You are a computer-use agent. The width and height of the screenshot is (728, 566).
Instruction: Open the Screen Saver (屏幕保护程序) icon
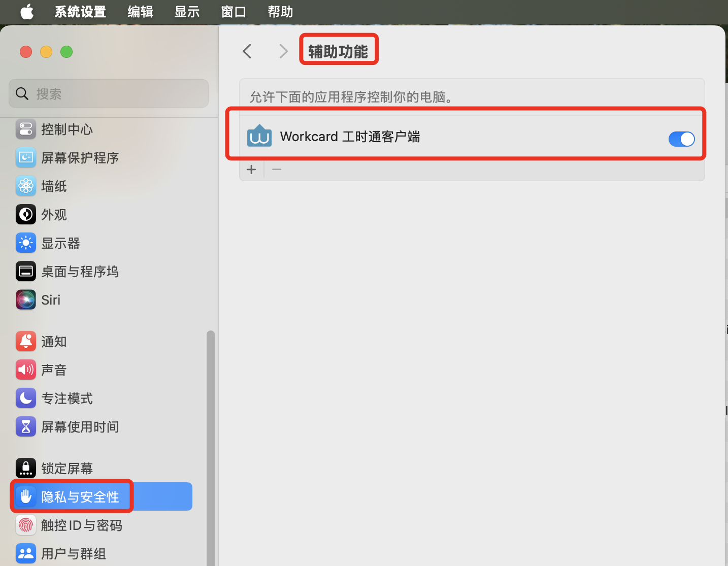pos(26,157)
